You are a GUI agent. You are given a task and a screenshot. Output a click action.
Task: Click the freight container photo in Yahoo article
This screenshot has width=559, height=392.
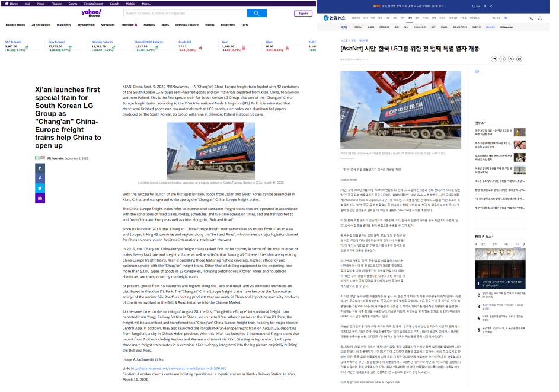point(211,151)
